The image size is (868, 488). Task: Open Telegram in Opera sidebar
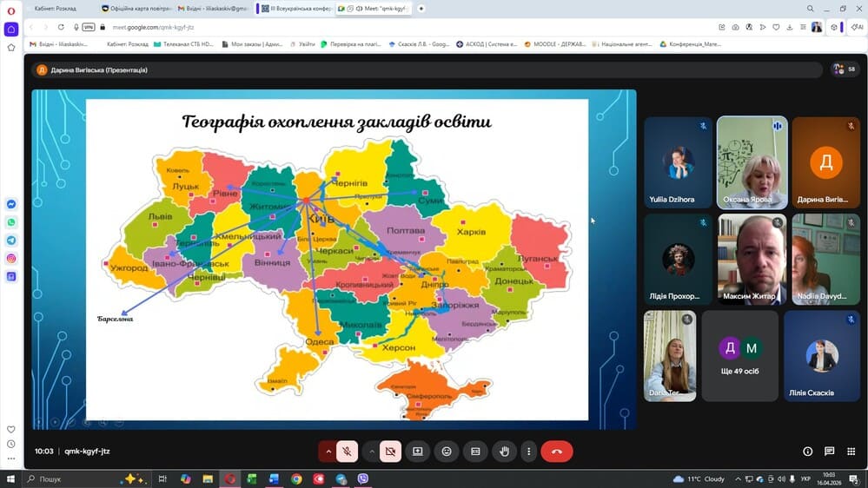point(11,241)
